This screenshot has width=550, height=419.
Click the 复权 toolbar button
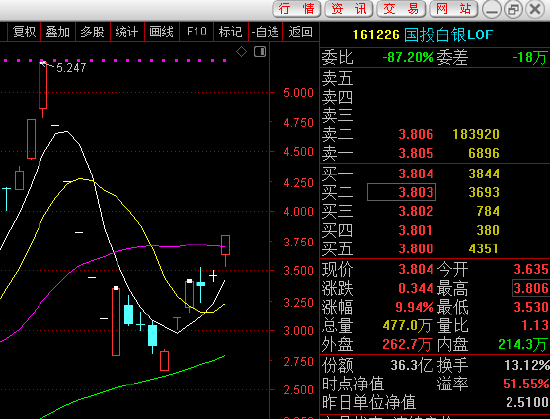coord(24,32)
